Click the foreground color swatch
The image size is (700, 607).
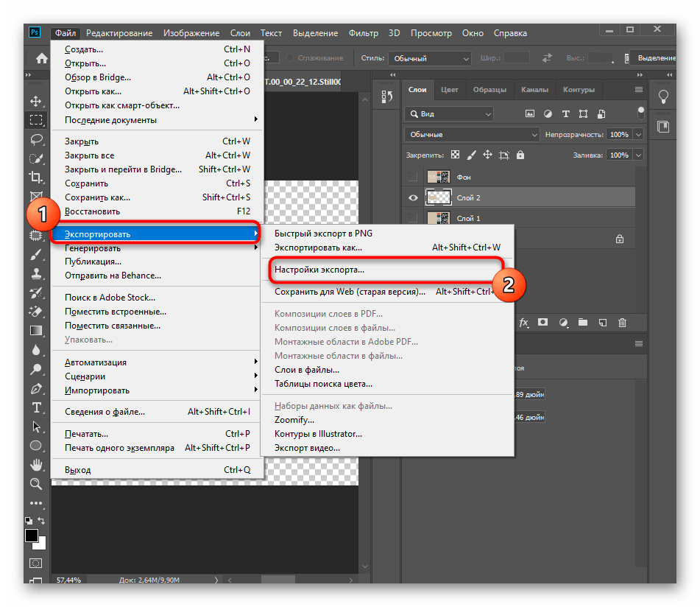pyautogui.click(x=31, y=536)
